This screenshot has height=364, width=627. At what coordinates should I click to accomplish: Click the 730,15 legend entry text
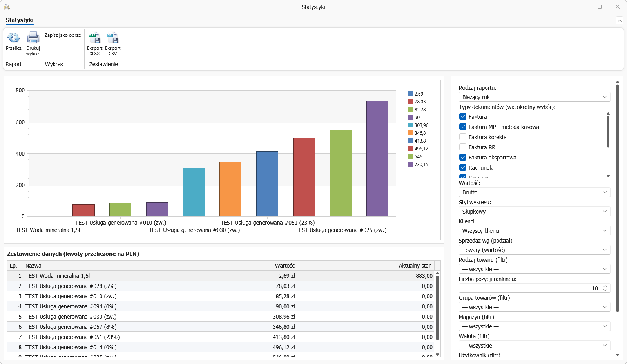(421, 165)
